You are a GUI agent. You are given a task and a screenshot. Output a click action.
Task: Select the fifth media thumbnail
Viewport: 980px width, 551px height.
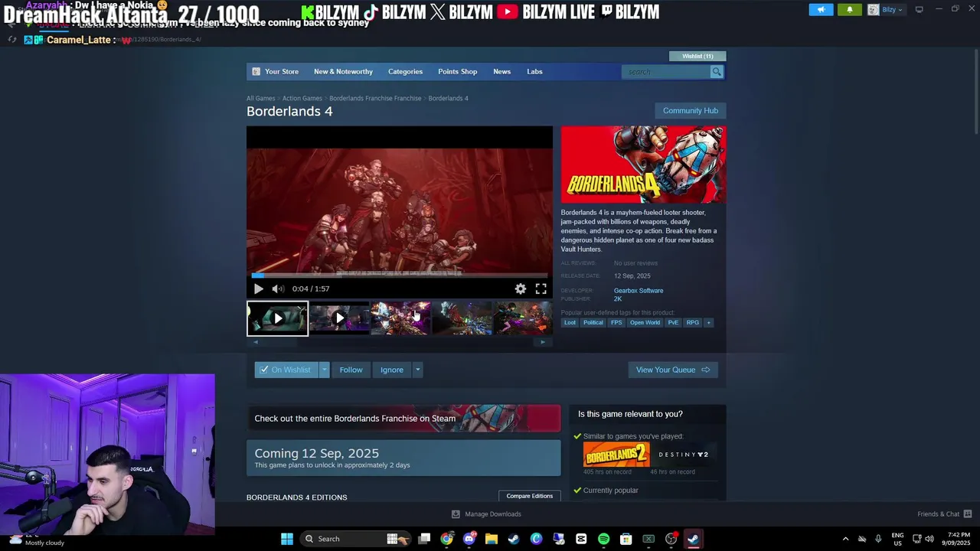pos(522,318)
